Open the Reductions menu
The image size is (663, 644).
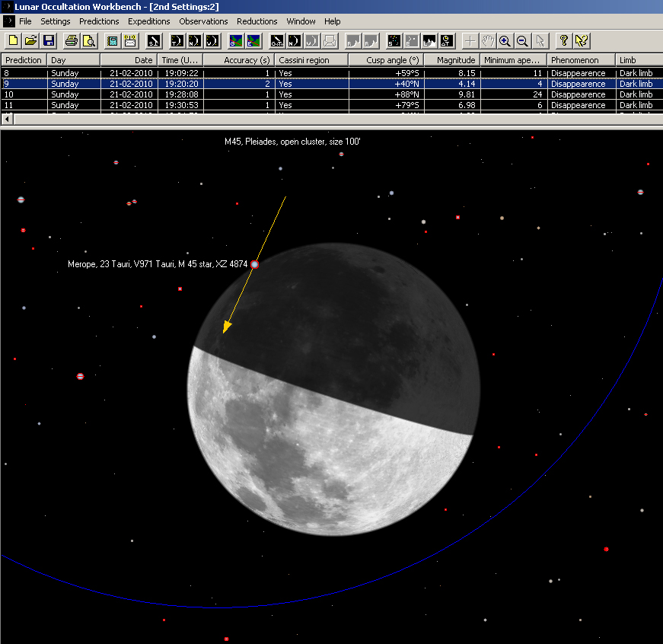pyautogui.click(x=257, y=21)
